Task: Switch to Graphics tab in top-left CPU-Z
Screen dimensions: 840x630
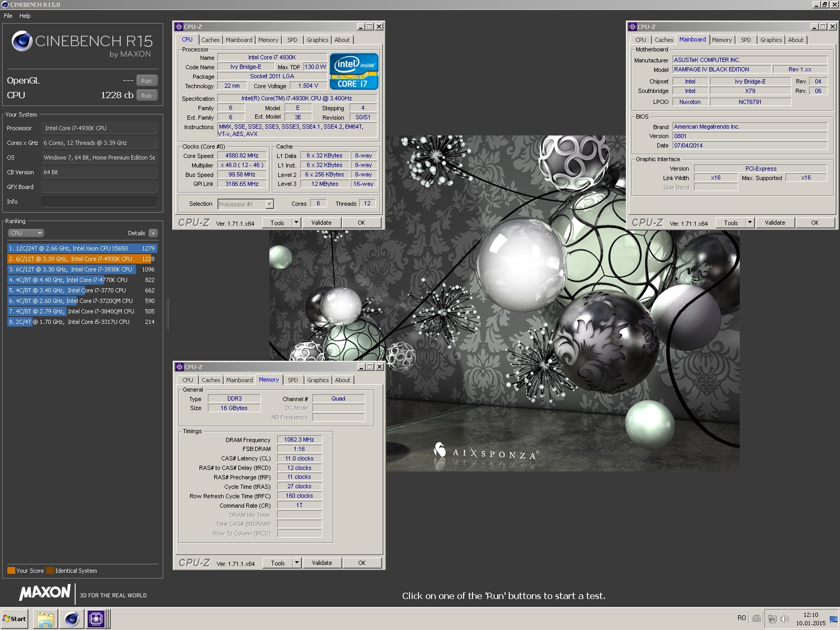Action: (x=318, y=40)
